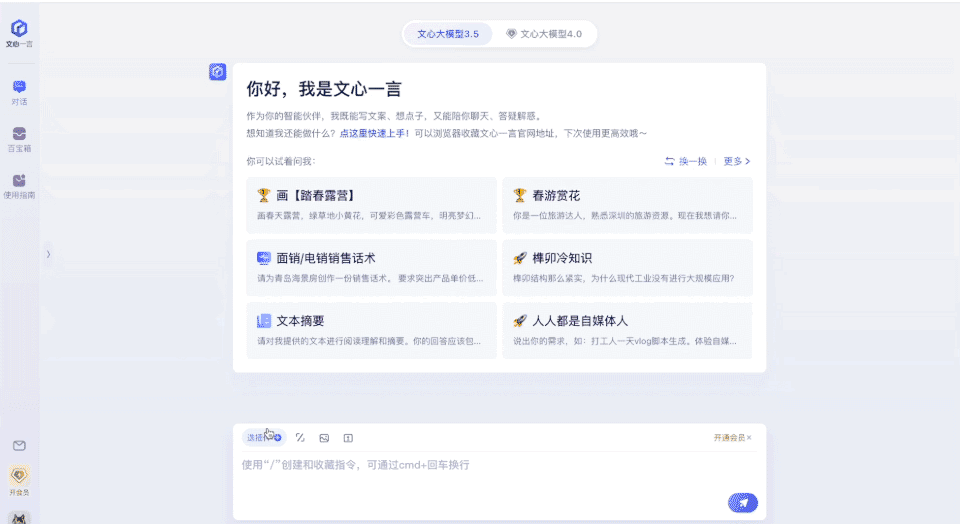This screenshot has height=524, width=960.
Task: Click the bot avatar icon beside greeting
Action: [217, 72]
